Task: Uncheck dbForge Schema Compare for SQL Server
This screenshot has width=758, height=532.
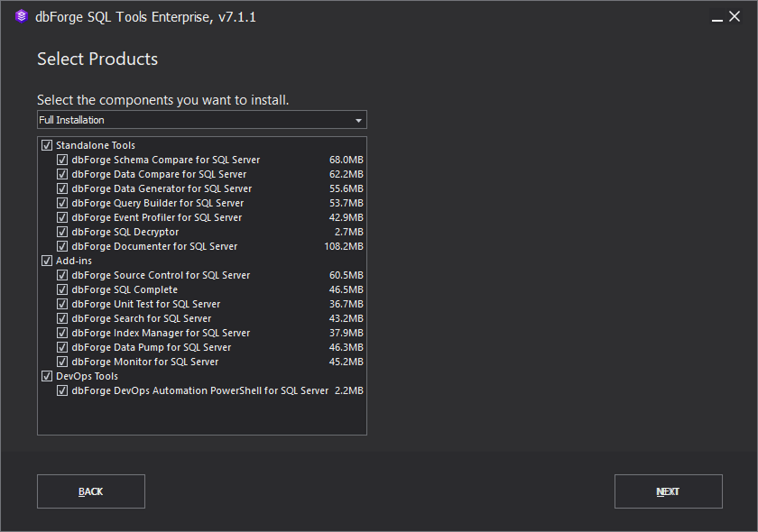Action: click(x=62, y=160)
